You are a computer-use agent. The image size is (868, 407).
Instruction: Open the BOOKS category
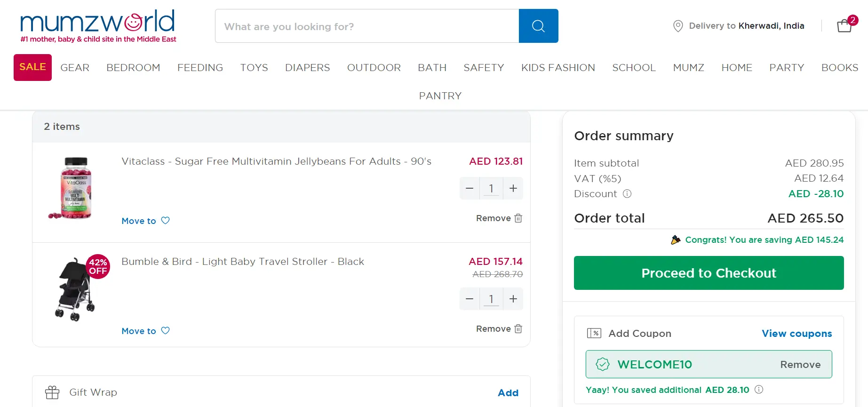click(840, 68)
